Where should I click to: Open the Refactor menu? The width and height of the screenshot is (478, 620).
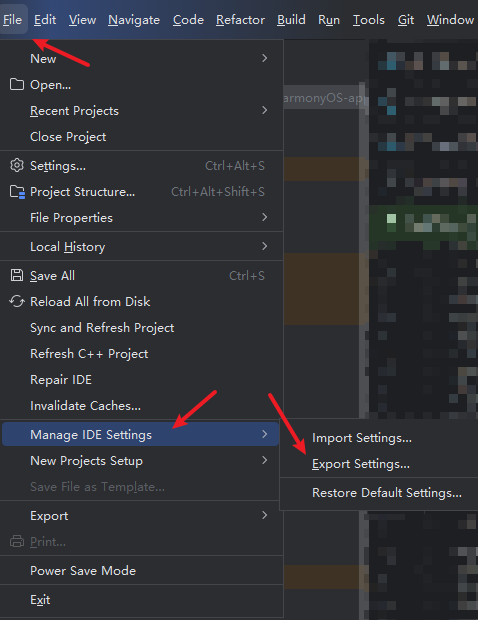coord(240,20)
